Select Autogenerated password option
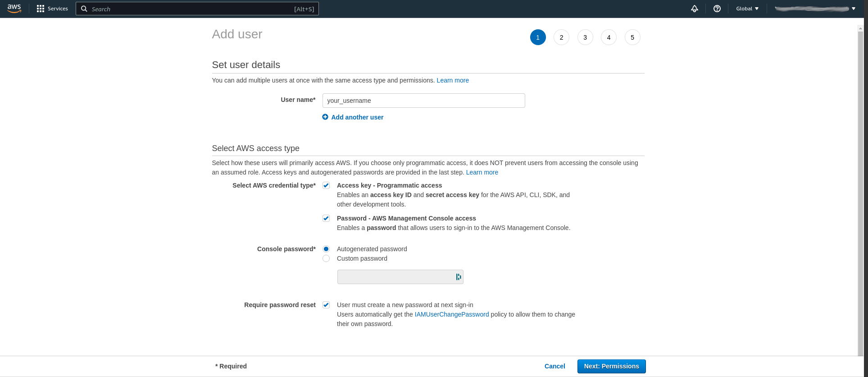The height and width of the screenshot is (377, 868). 326,249
